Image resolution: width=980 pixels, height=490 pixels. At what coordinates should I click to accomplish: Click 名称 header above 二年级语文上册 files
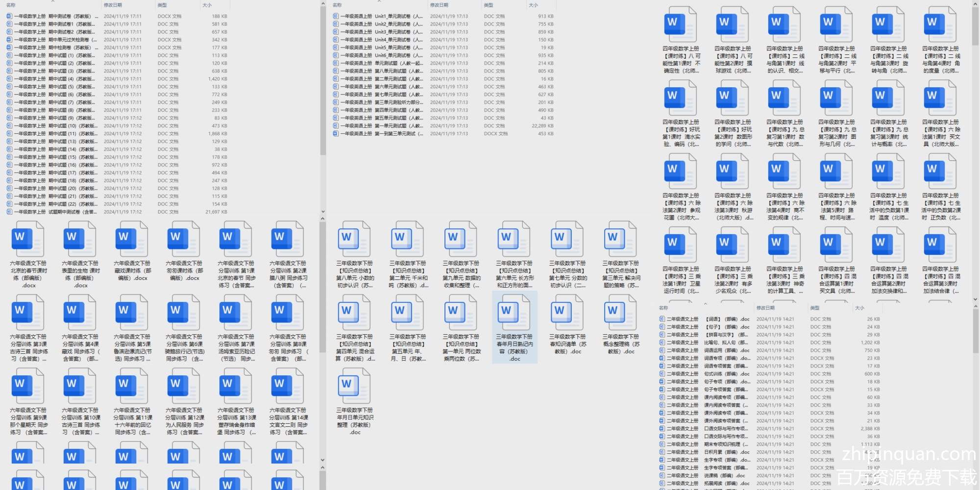point(664,308)
